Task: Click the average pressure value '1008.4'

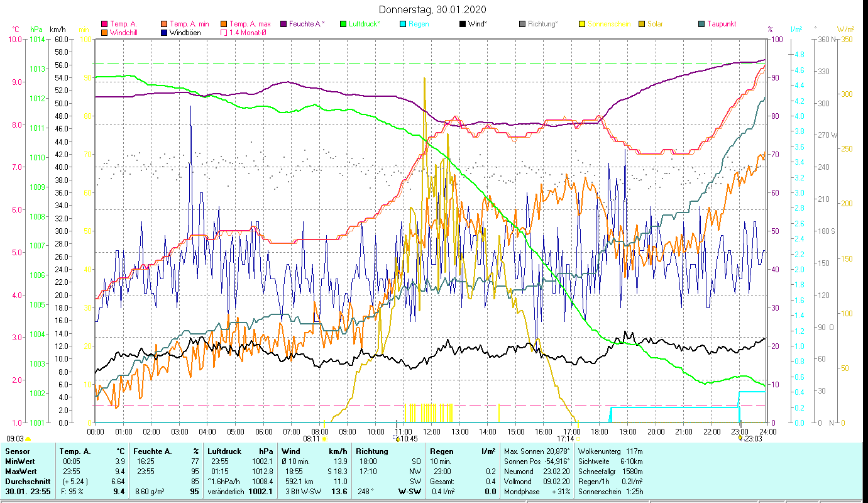Action: coord(262,482)
